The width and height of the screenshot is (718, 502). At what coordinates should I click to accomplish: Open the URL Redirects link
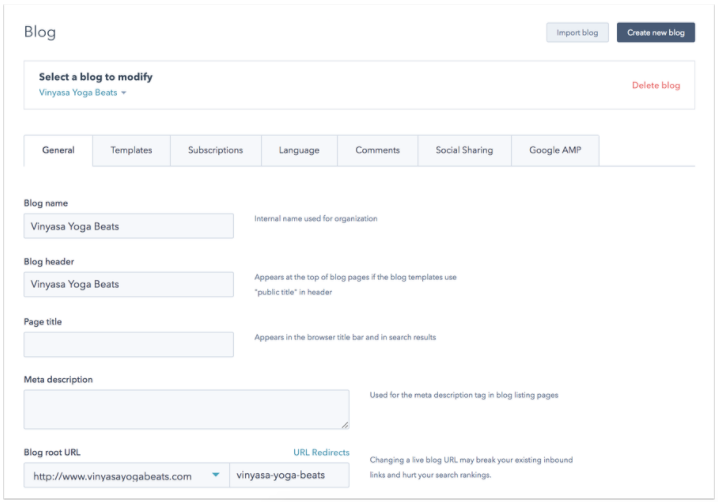point(321,453)
